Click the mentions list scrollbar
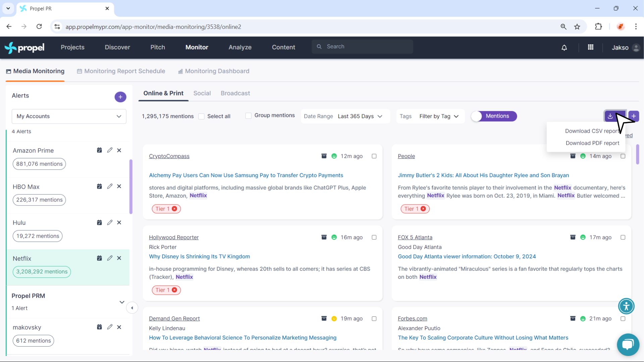Viewport: 644px width, 362px height. (637, 154)
